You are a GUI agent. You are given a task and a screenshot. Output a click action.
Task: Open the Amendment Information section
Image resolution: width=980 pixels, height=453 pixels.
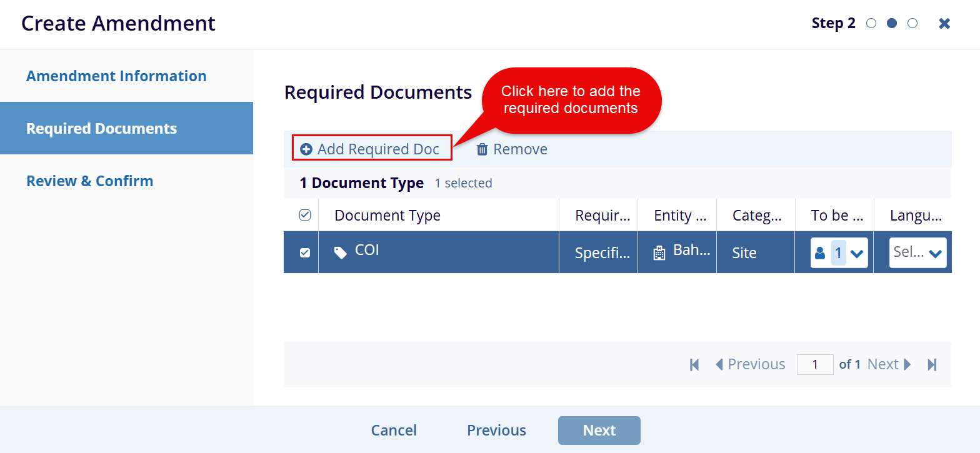pos(116,76)
